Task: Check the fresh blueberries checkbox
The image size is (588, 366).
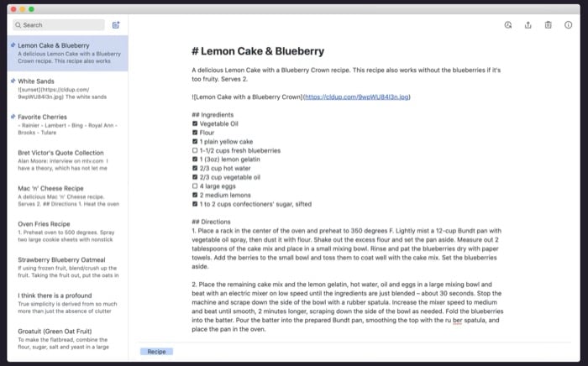Action: coord(195,151)
